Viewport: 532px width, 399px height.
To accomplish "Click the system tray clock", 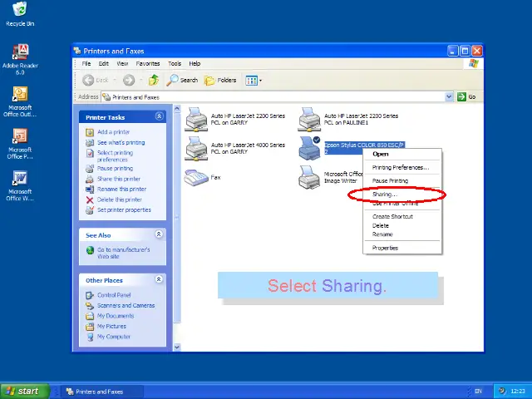I will tap(517, 392).
